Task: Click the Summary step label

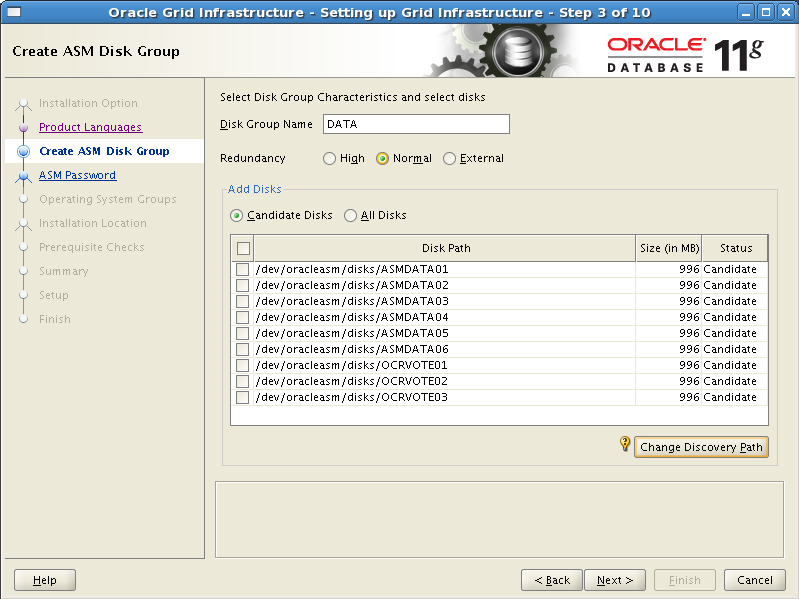Action: [64, 271]
